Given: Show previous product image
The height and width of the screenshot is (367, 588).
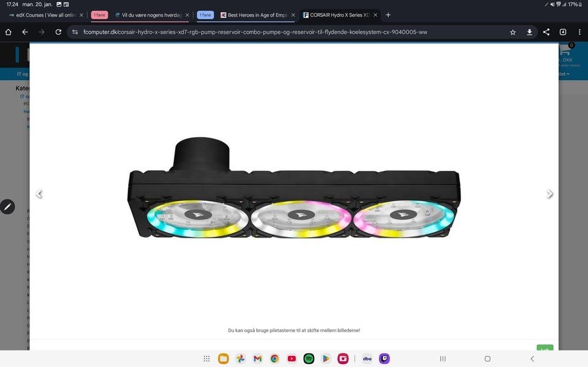Looking at the screenshot, I should coord(39,194).
